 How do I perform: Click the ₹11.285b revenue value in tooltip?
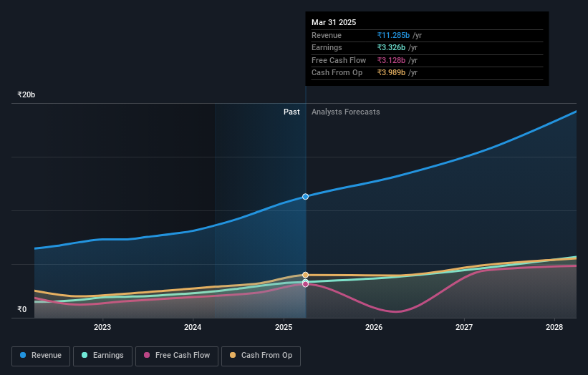[393, 35]
